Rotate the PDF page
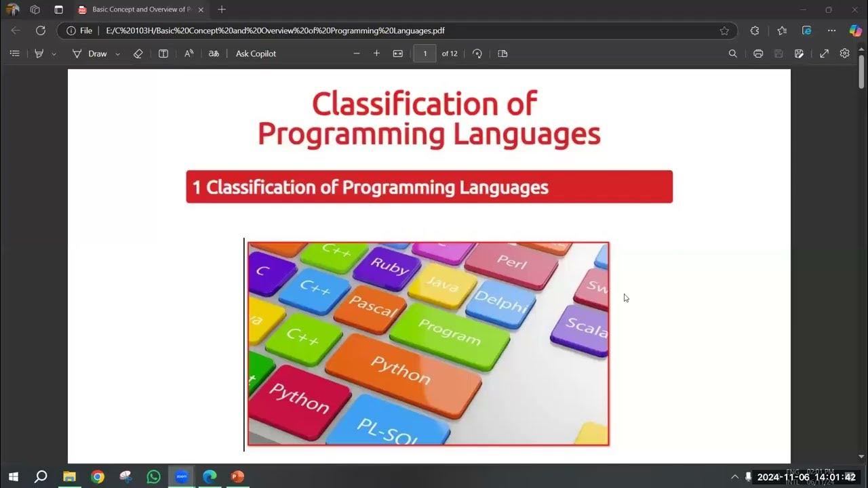This screenshot has width=868, height=488. [477, 54]
